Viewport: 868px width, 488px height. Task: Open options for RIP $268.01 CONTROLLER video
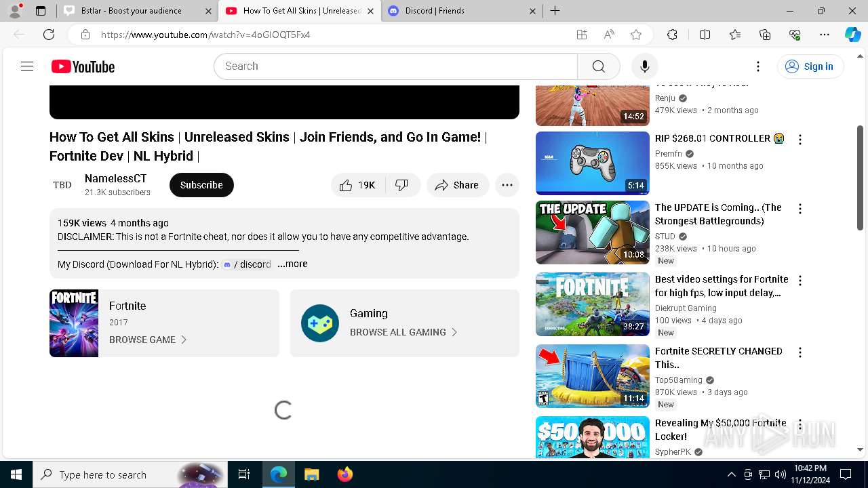click(x=800, y=140)
